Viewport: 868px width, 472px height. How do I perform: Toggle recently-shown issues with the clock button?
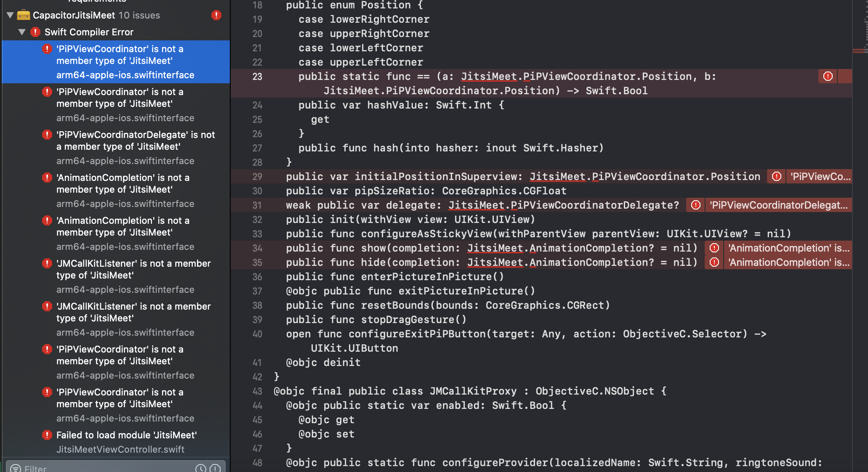tap(200, 468)
